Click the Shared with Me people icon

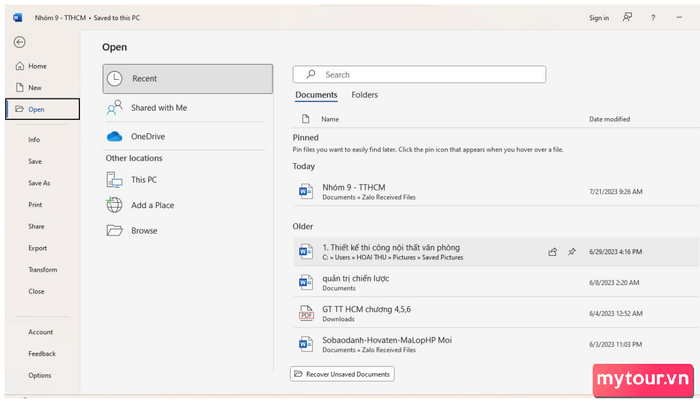115,108
